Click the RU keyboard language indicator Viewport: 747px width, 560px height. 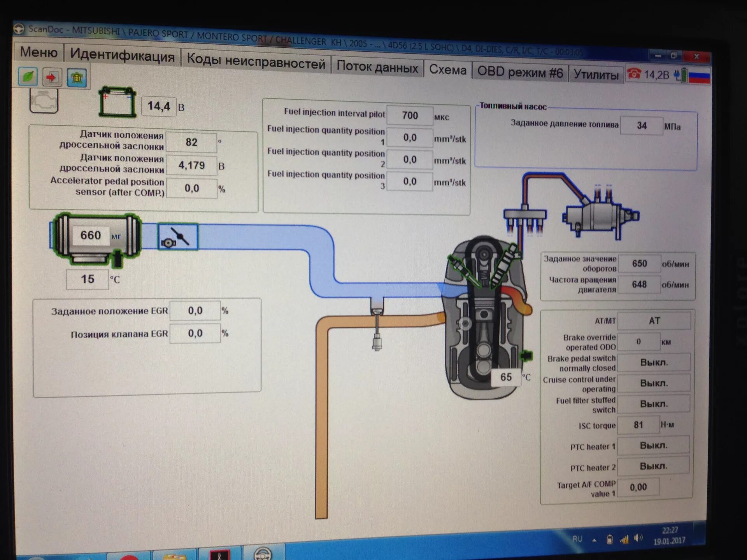pos(577,539)
